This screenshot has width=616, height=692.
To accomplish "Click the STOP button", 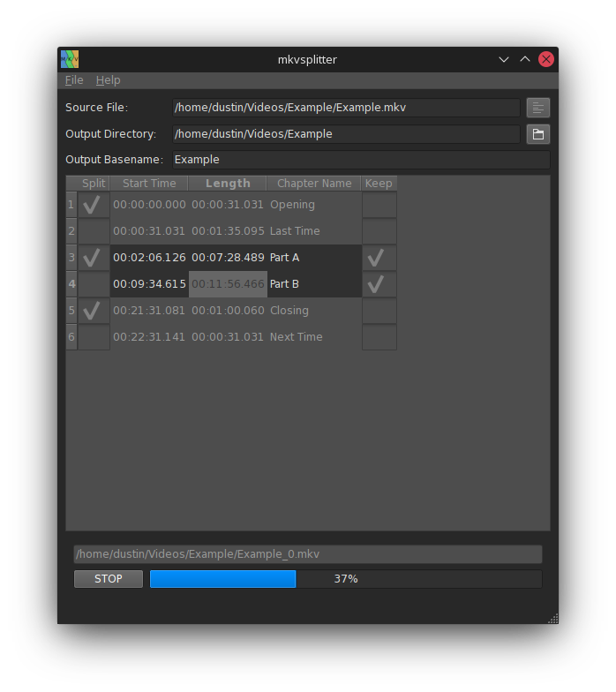I will (x=108, y=579).
